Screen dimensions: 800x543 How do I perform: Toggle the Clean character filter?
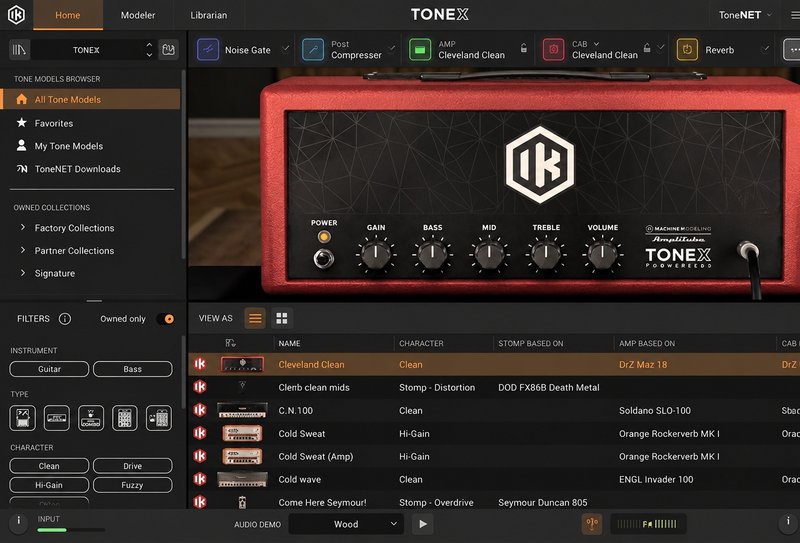(x=49, y=466)
